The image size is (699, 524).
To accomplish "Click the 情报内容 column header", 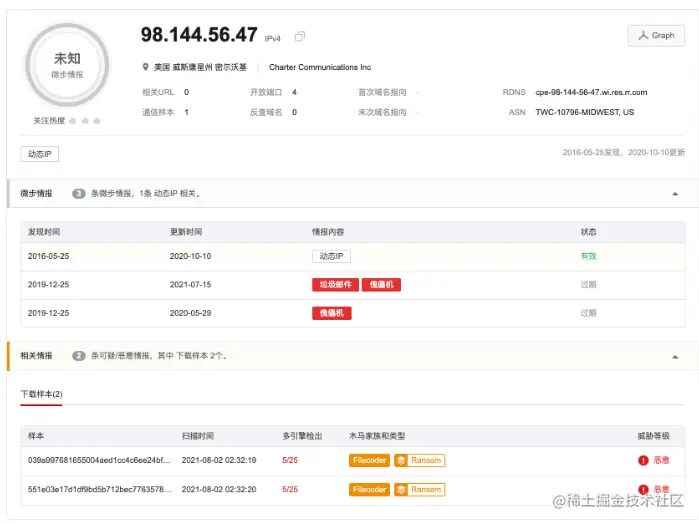I will pyautogui.click(x=328, y=232).
